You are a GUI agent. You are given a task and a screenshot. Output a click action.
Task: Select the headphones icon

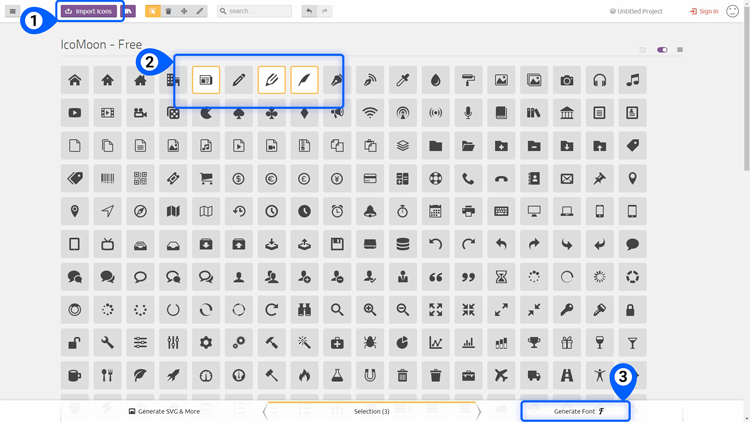[x=599, y=80]
